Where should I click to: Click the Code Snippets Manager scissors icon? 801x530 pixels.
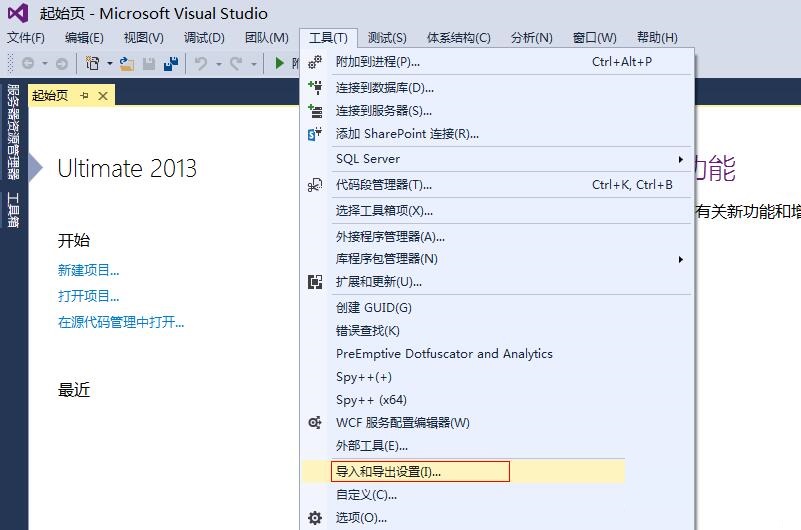pos(315,185)
